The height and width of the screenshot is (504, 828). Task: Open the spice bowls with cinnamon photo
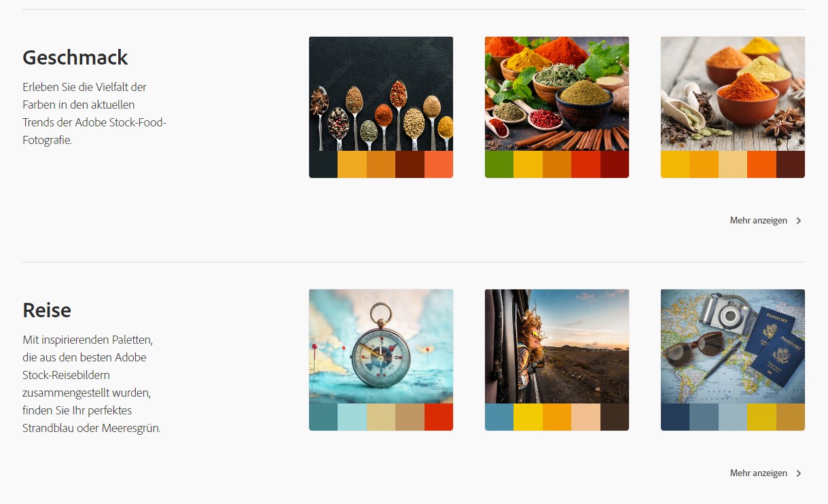[557, 94]
